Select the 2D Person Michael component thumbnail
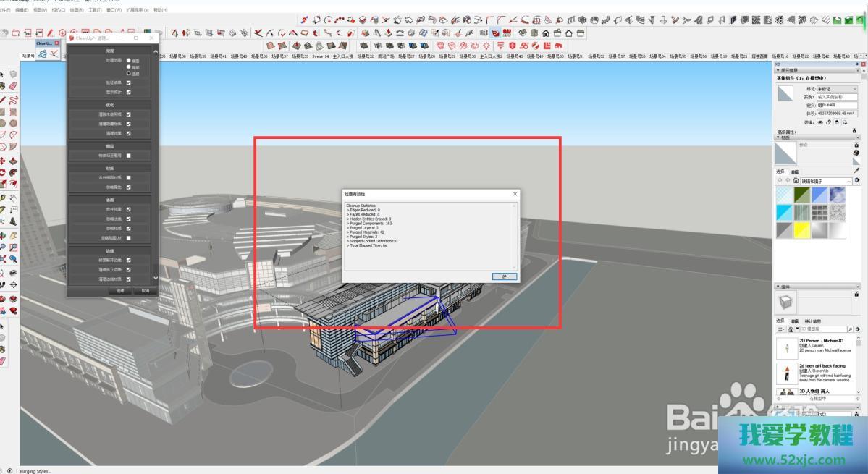Image resolution: width=868 pixels, height=474 pixels. (x=786, y=347)
